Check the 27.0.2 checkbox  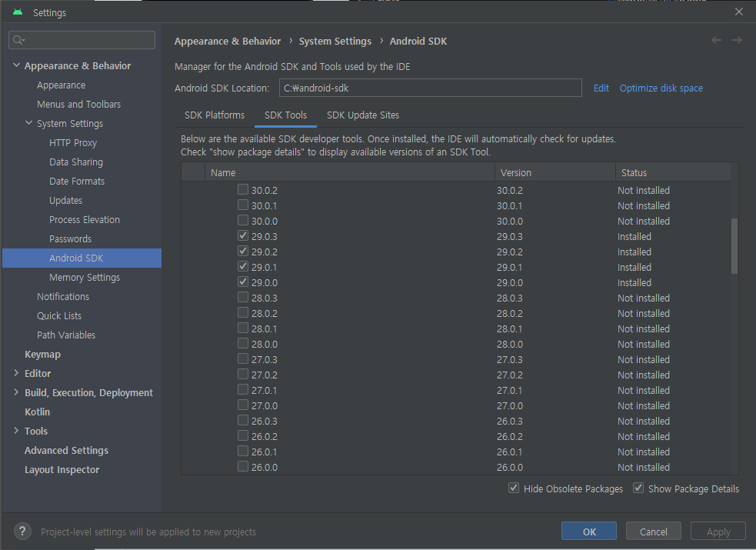(x=243, y=375)
